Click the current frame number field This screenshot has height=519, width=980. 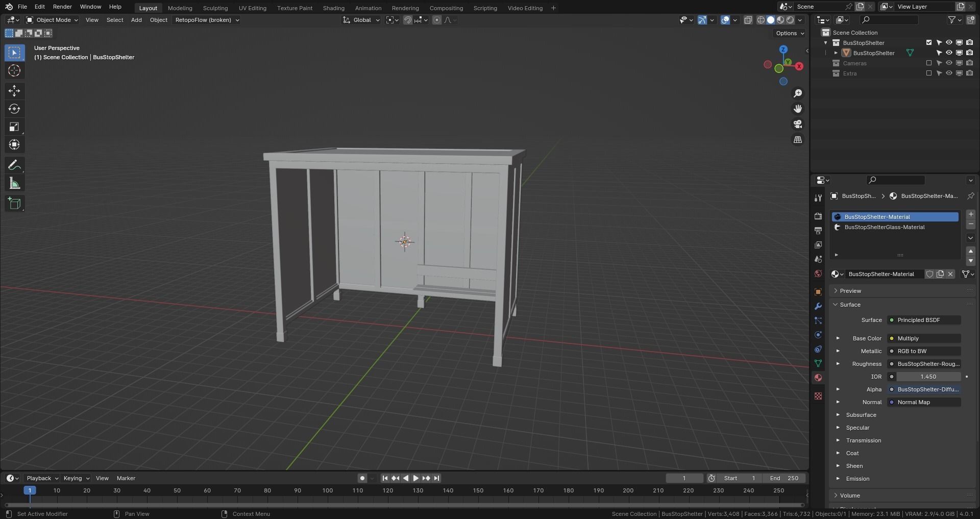[684, 478]
